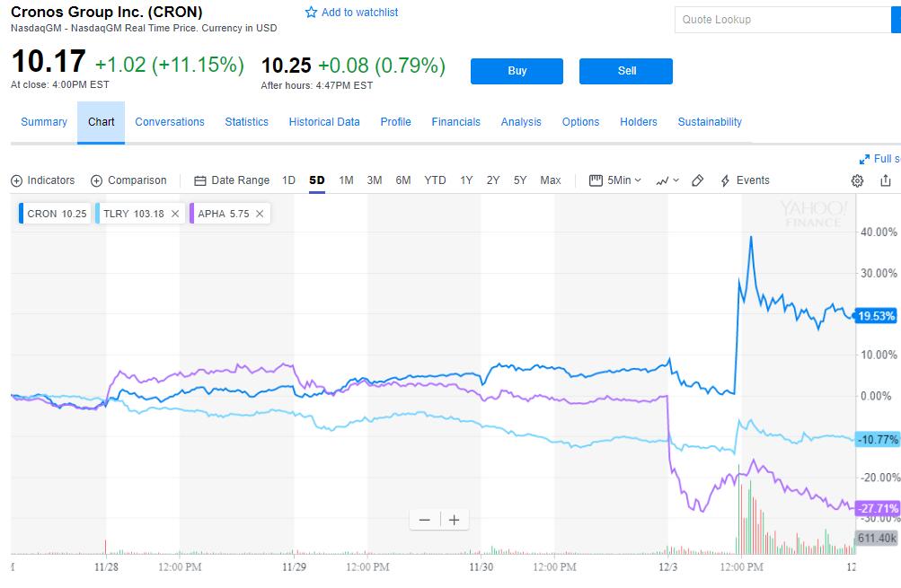Click the 19.53% CRON value tag

pyautogui.click(x=876, y=316)
